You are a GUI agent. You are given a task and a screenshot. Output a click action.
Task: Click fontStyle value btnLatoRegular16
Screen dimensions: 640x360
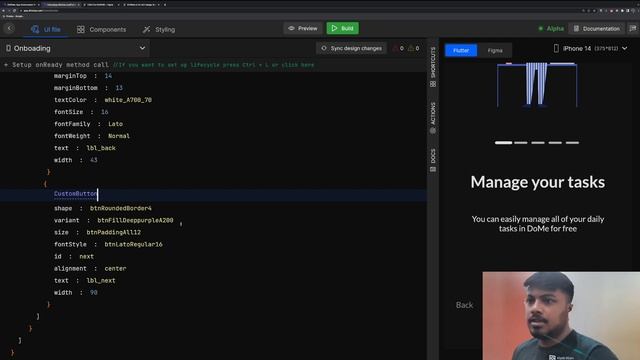coord(133,244)
